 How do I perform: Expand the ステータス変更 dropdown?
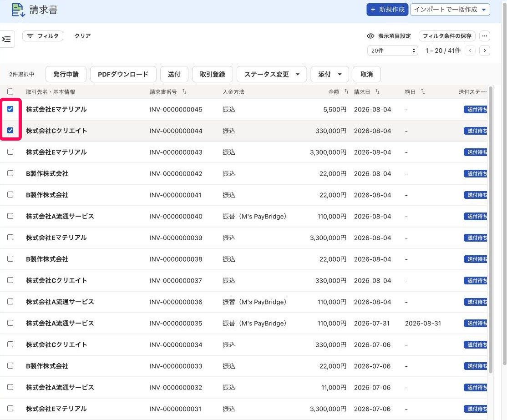(x=272, y=74)
